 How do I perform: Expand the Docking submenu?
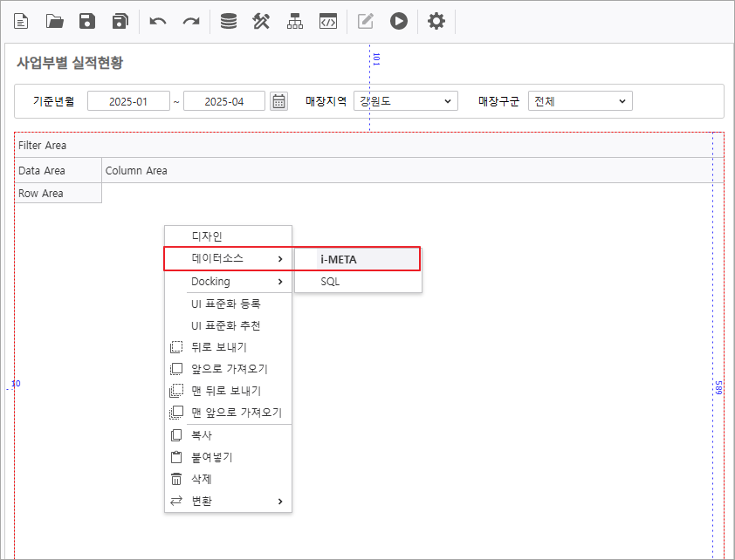pyautogui.click(x=228, y=282)
